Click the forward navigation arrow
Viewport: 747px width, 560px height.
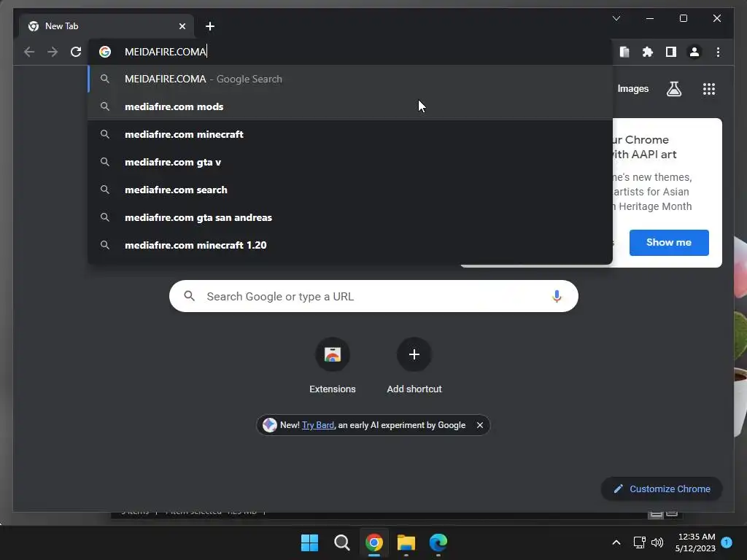tap(53, 52)
